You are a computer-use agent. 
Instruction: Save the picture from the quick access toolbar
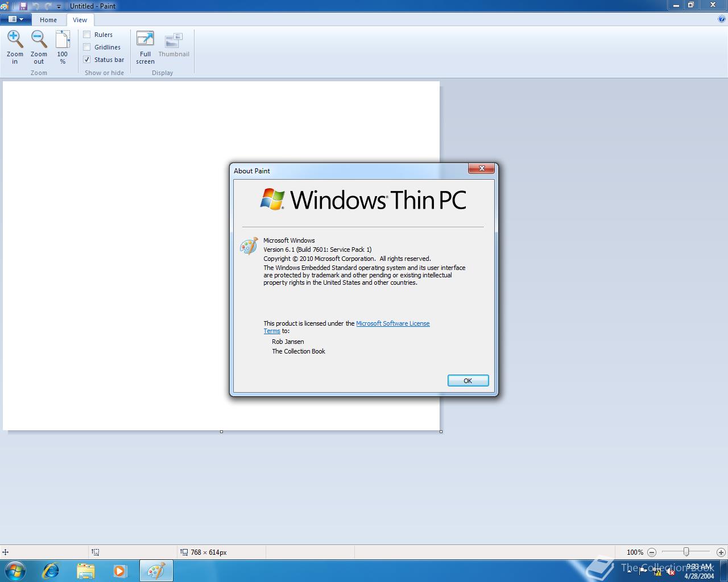(23, 6)
